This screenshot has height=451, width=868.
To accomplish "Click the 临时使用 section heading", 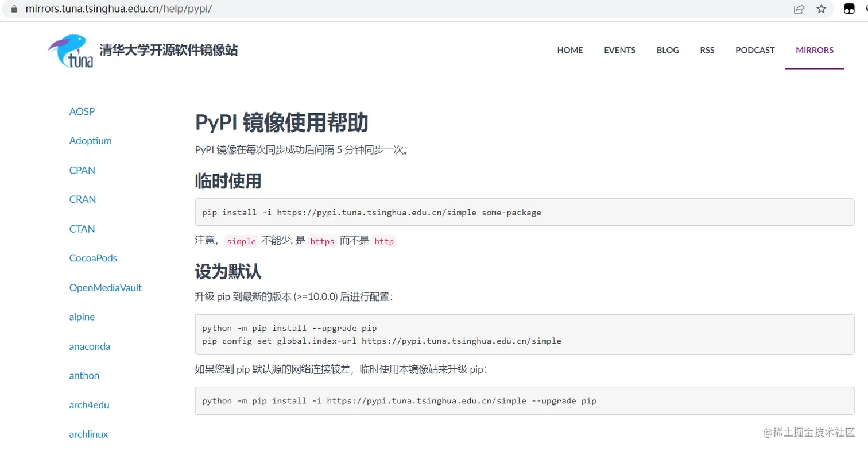I will (228, 181).
